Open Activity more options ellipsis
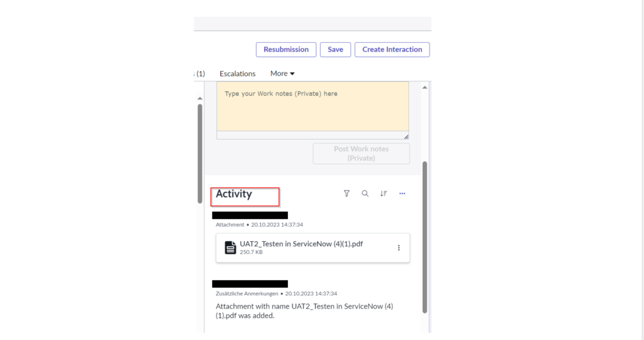The image size is (644, 340). [402, 193]
